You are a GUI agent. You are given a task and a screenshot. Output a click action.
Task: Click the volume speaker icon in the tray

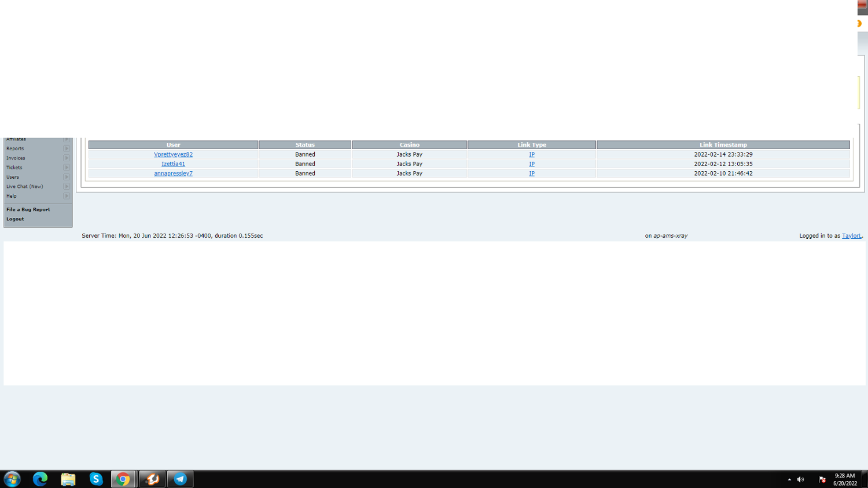[800, 479]
